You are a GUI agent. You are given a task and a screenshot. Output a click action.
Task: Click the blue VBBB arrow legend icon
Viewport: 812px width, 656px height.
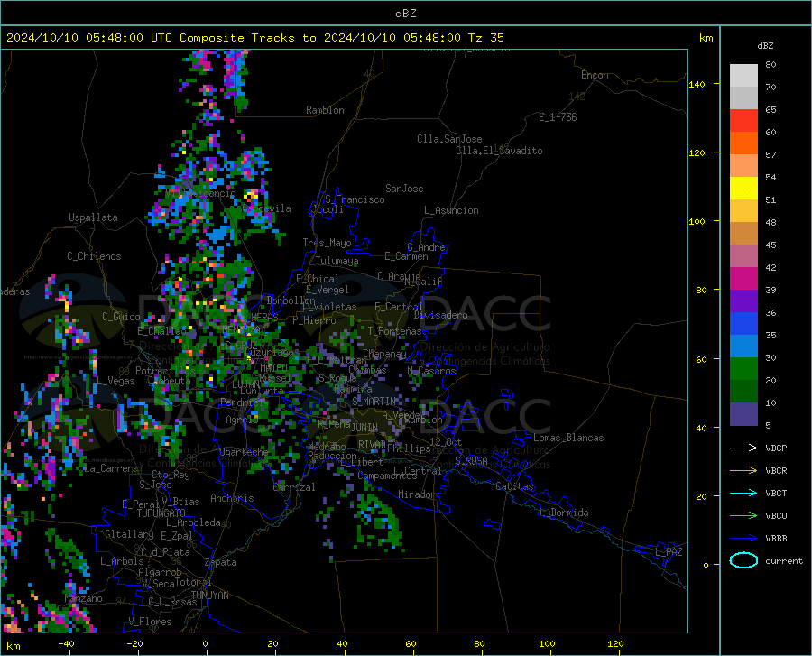pyautogui.click(x=743, y=539)
